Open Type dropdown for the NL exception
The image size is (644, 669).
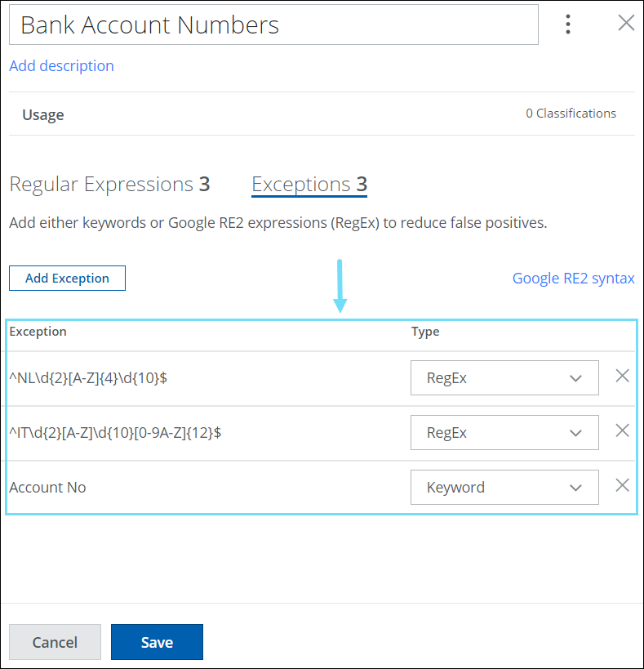[x=504, y=378]
